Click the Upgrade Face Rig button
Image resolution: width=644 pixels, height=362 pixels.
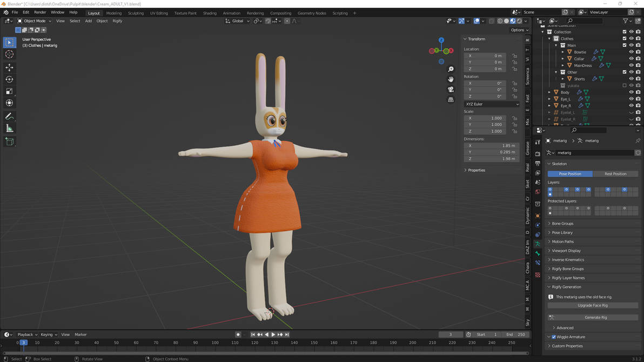[593, 306]
